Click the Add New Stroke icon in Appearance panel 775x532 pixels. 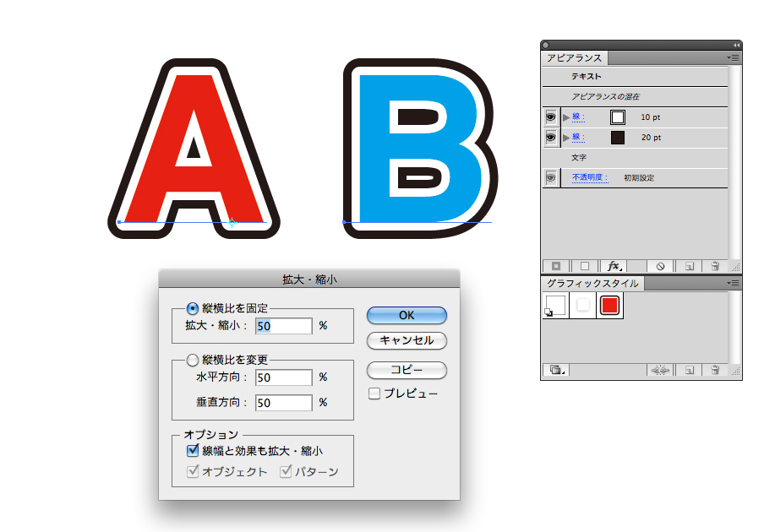556,265
